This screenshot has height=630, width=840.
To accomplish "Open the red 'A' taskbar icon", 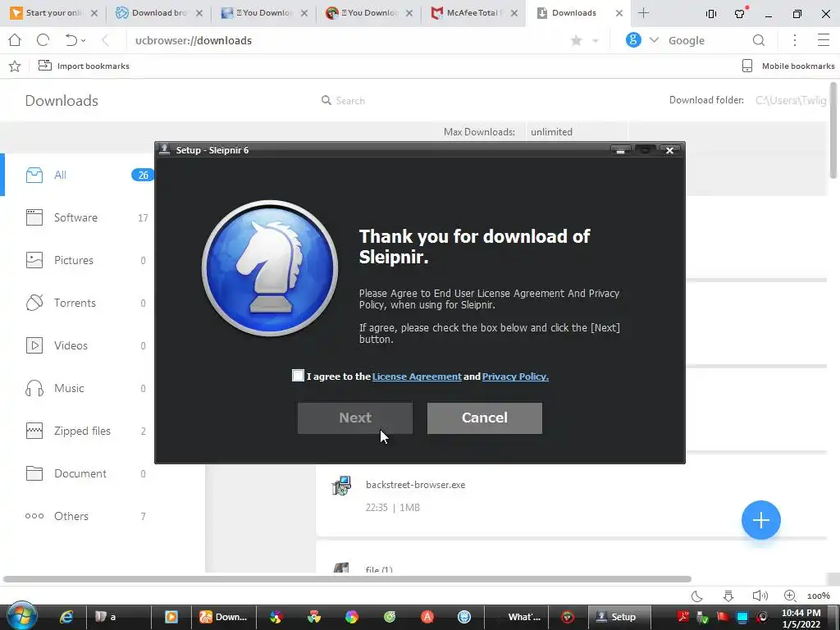I will point(427,617).
